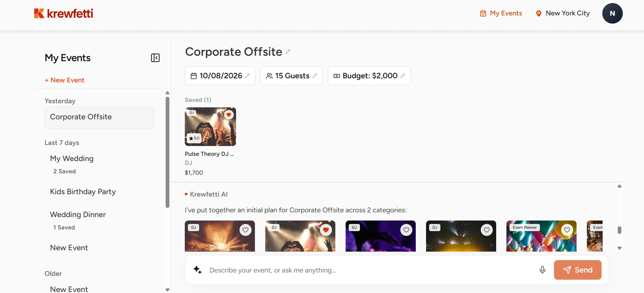Click the Saved (1) label
The width and height of the screenshot is (644, 293).
(198, 100)
